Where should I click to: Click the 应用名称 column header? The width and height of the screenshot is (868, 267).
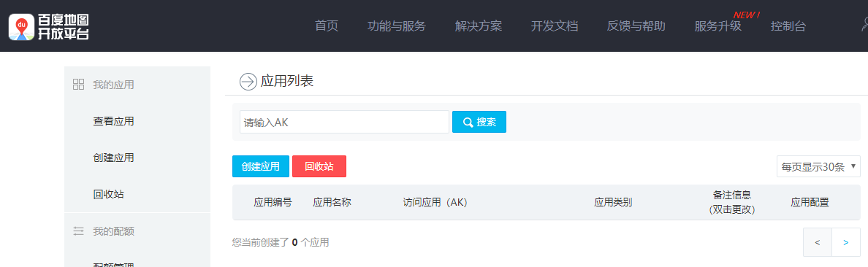332,202
